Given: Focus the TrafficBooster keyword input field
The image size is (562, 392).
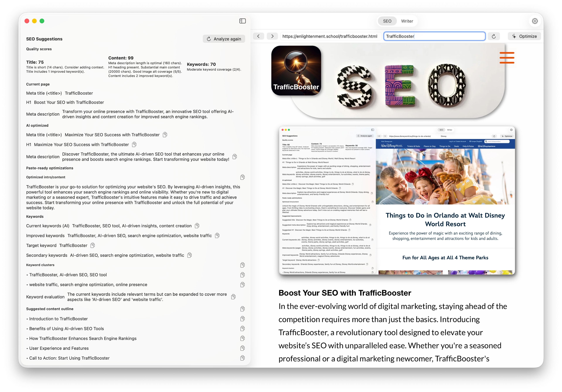Looking at the screenshot, I should 434,36.
